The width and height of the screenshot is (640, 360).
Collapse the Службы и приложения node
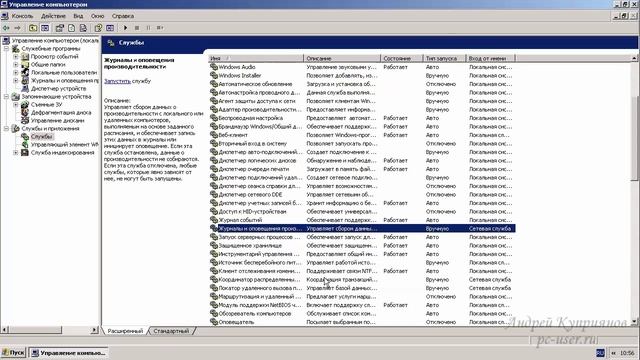point(7,129)
